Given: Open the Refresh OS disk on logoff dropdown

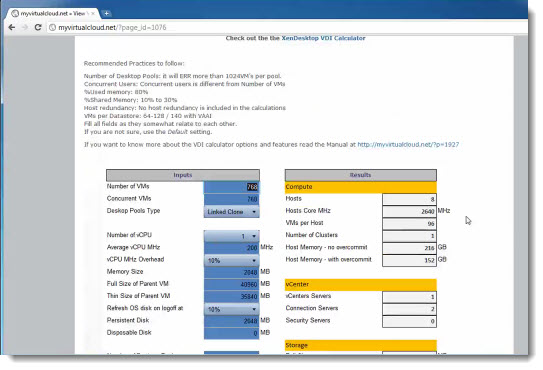Looking at the screenshot, I should pyautogui.click(x=231, y=309).
